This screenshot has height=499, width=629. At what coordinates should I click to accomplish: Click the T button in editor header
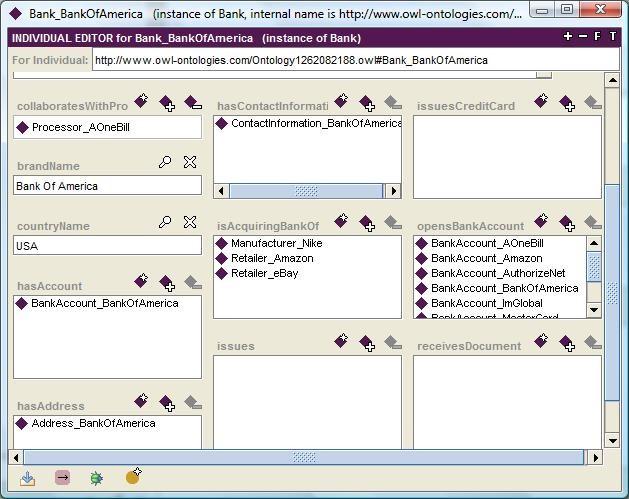[x=613, y=36]
